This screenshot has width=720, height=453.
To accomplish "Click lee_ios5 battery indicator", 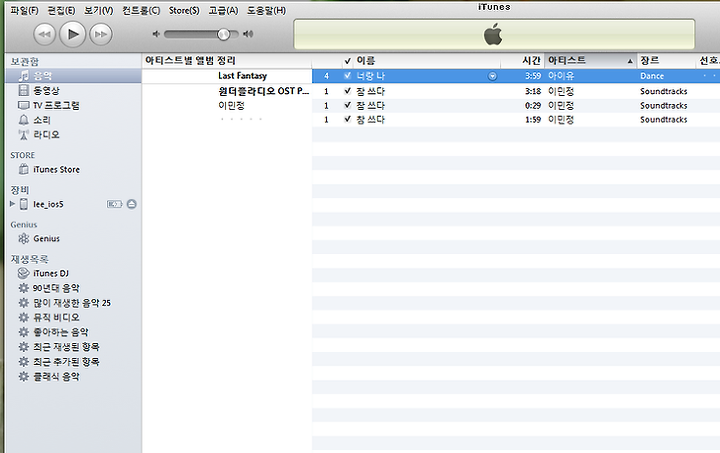I will 114,204.
